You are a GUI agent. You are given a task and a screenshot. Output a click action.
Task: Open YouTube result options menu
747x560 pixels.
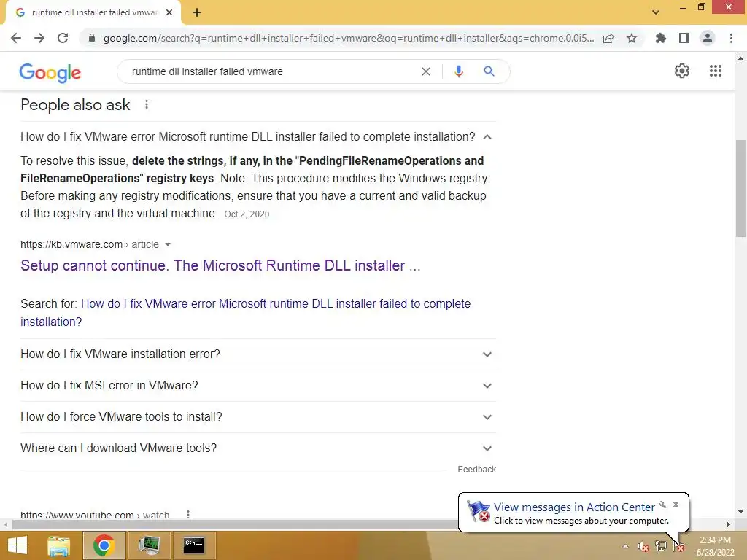[x=188, y=515]
